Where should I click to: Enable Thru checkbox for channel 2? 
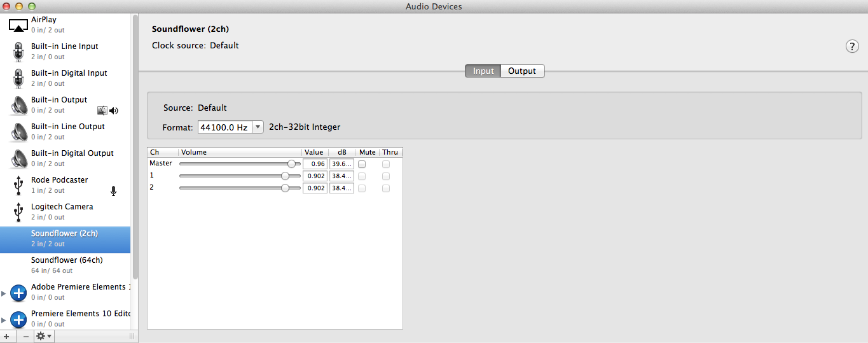pyautogui.click(x=386, y=188)
